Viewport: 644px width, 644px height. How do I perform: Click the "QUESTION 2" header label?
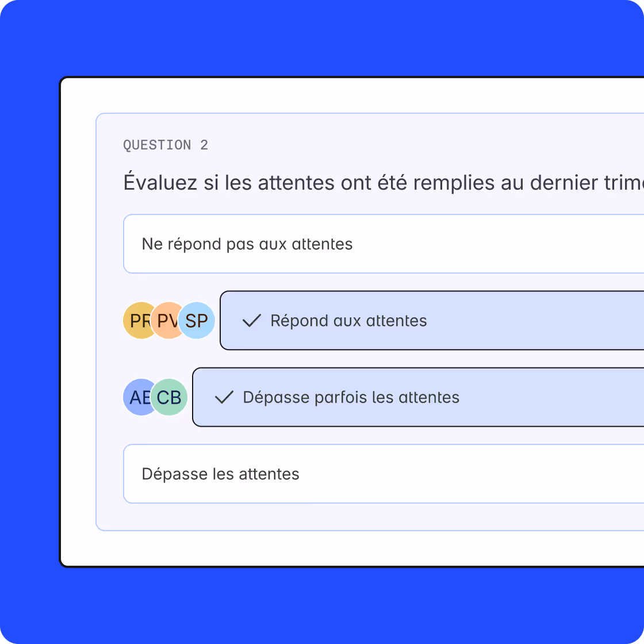[166, 145]
